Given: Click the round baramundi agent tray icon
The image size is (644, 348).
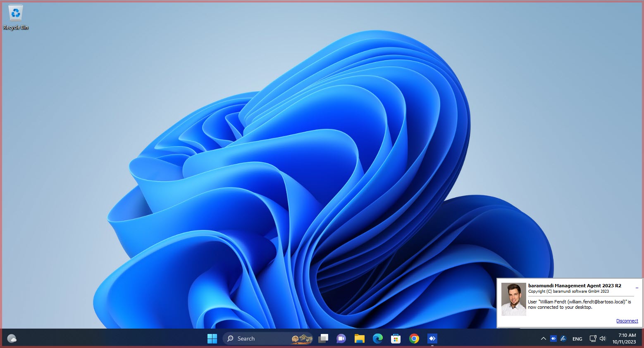Looking at the screenshot, I should (x=563, y=339).
